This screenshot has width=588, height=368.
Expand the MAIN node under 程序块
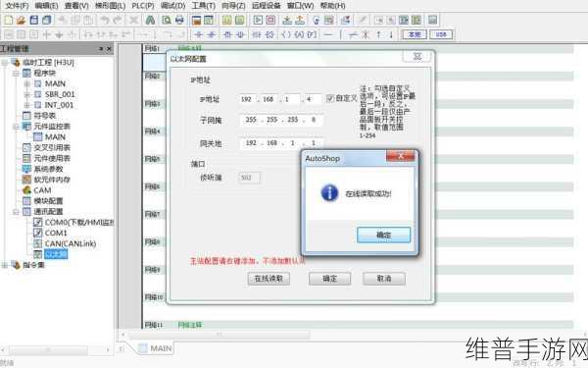click(x=26, y=83)
